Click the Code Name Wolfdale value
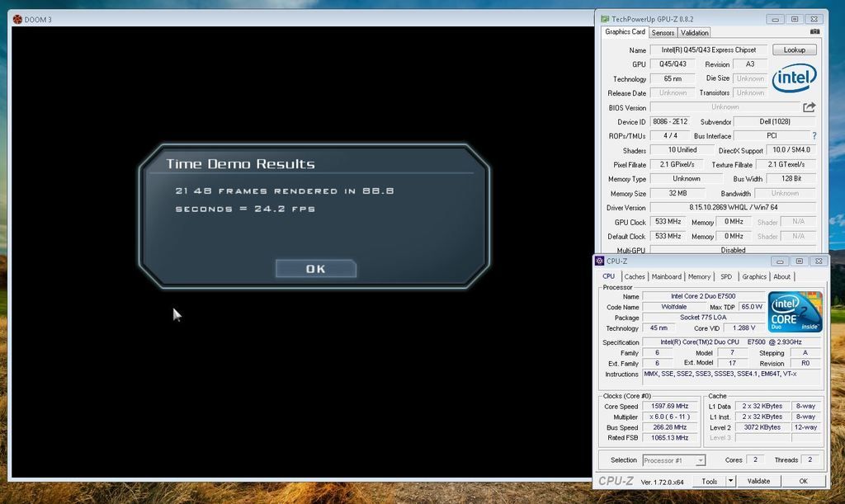The width and height of the screenshot is (845, 504). 673,307
